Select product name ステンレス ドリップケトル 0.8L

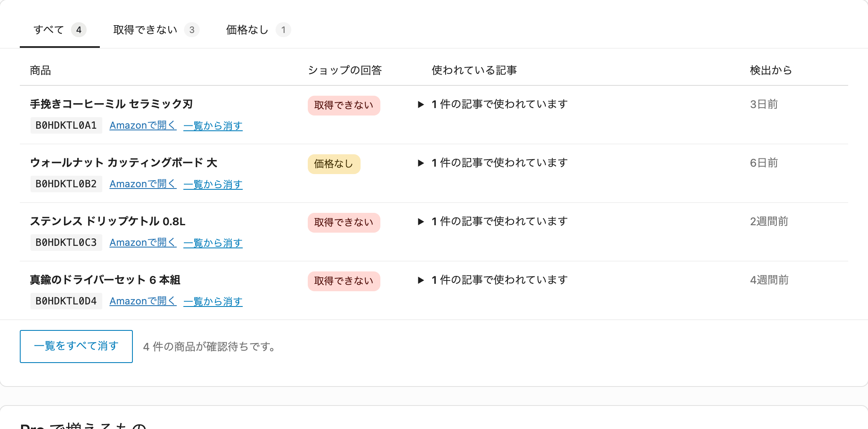(x=108, y=221)
